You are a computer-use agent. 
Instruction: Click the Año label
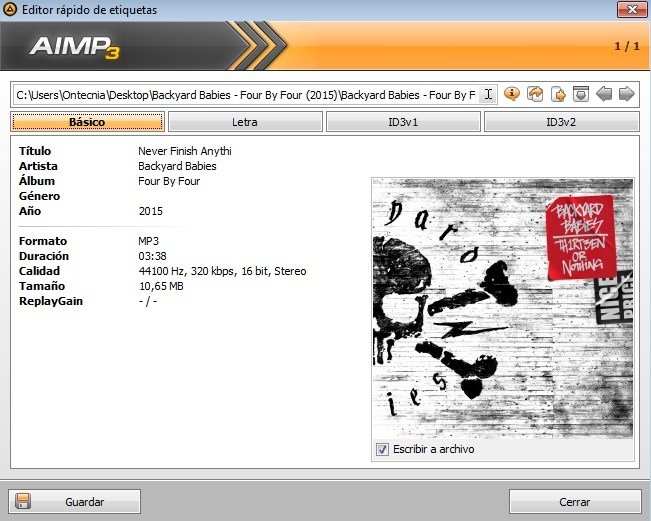[x=30, y=211]
